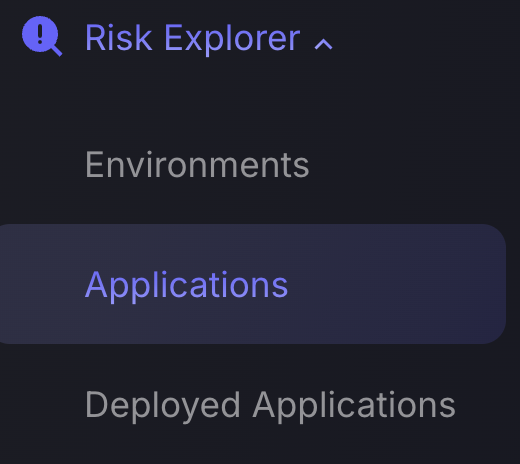Image resolution: width=520 pixels, height=464 pixels.
Task: Toggle the up-arrow caret beside Risk Explorer
Action: (323, 44)
